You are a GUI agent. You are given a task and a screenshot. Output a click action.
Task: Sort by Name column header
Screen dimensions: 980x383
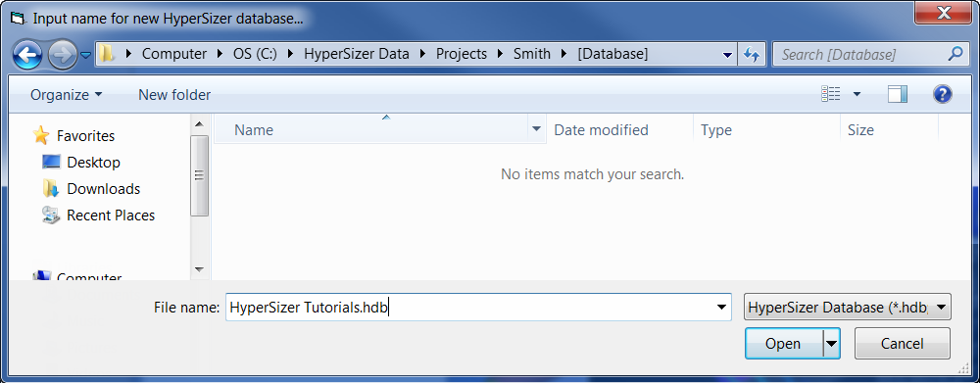point(371,130)
